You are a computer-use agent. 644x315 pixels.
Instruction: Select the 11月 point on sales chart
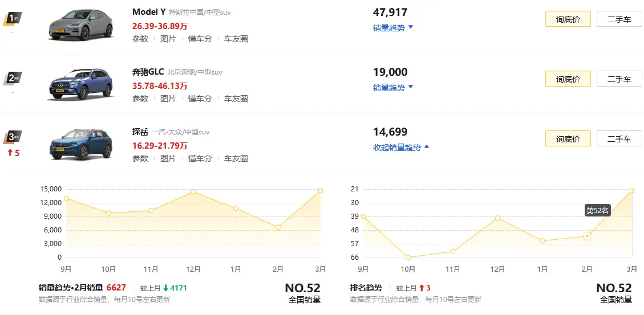pos(151,210)
